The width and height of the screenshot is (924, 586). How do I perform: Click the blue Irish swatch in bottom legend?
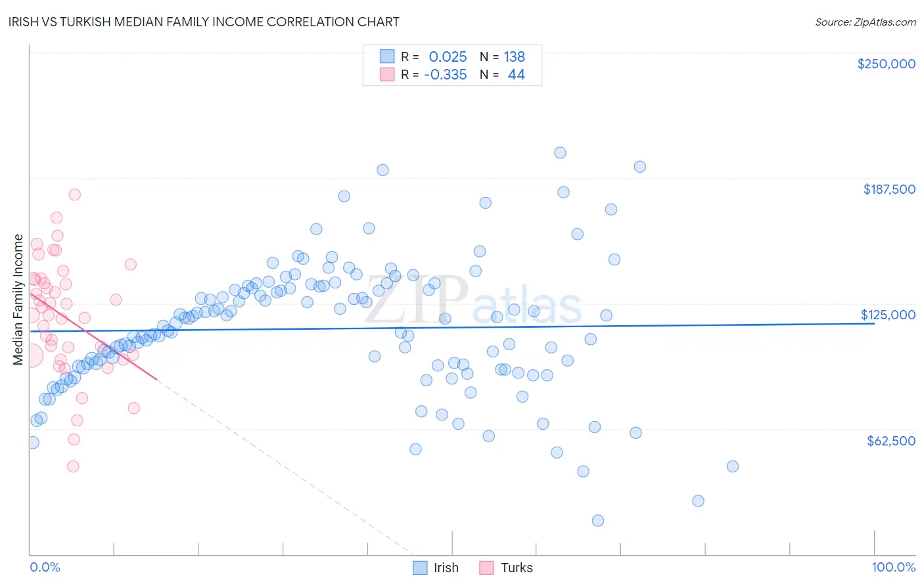click(x=420, y=568)
